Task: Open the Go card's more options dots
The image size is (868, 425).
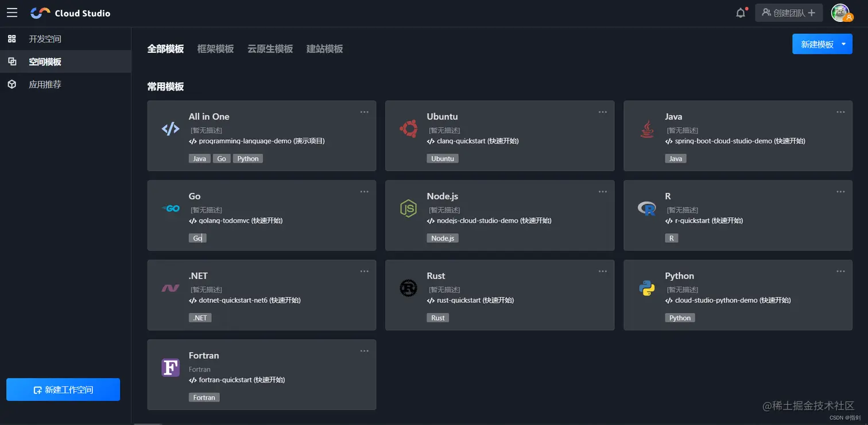Action: click(x=365, y=192)
